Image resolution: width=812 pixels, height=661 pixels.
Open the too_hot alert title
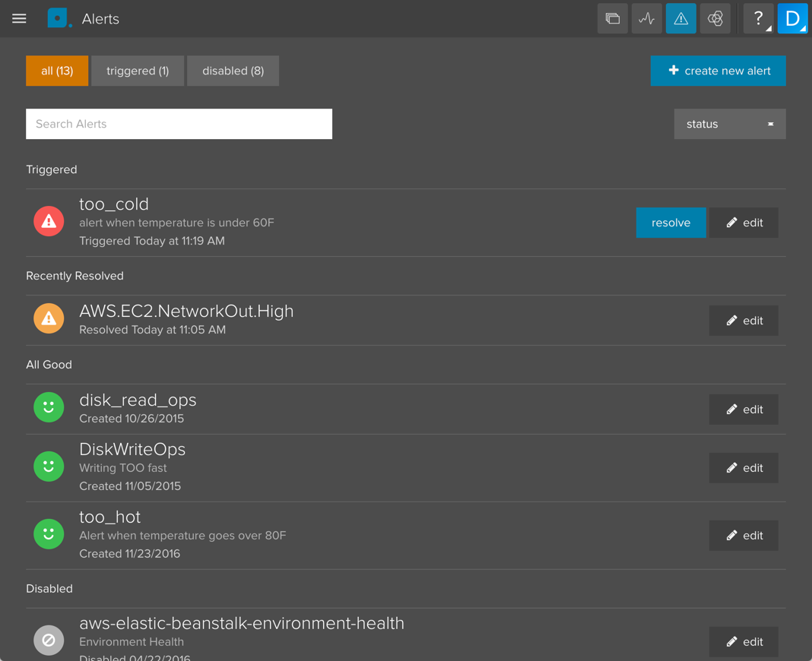coord(110,517)
